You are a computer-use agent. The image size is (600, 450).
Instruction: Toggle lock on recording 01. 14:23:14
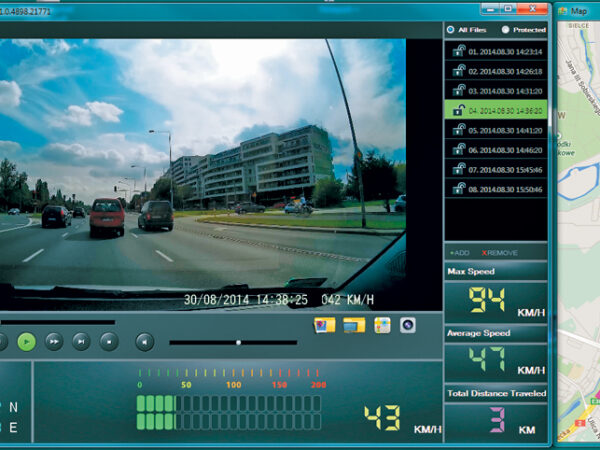[x=458, y=50]
